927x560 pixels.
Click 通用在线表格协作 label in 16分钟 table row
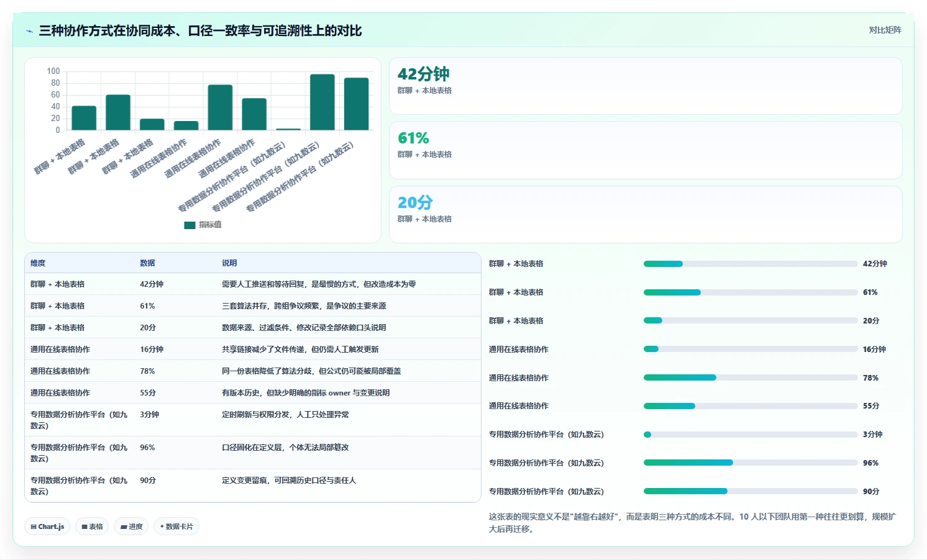click(60, 350)
